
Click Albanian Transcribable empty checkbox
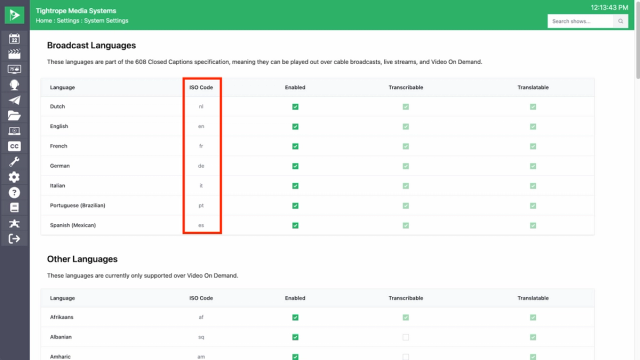tap(406, 337)
